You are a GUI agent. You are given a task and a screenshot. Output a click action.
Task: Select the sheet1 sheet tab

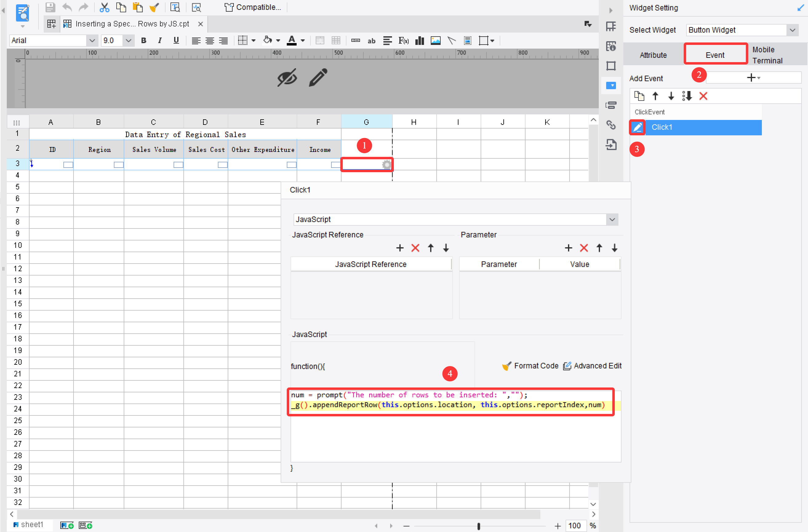pos(32,525)
